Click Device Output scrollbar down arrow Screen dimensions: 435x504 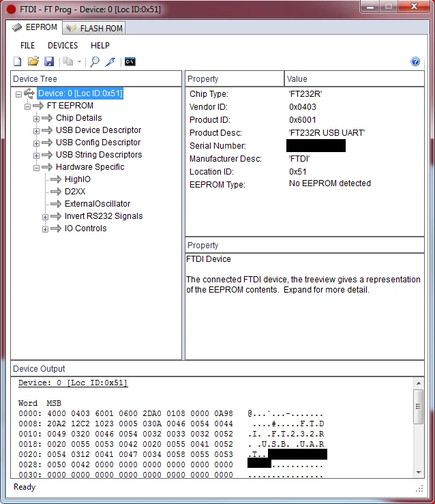(418, 473)
